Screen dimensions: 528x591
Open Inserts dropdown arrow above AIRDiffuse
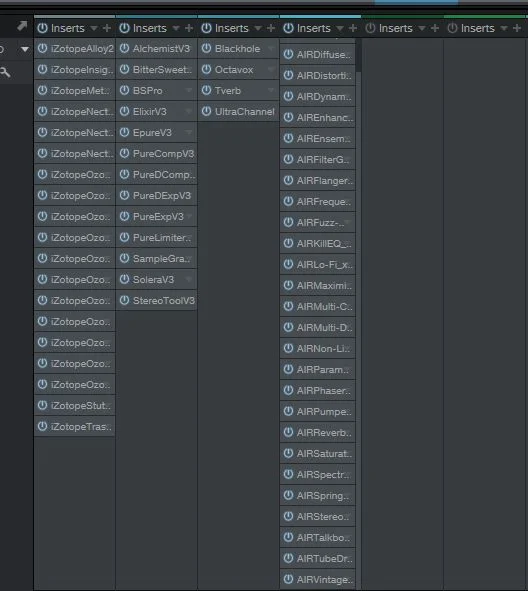340,29
